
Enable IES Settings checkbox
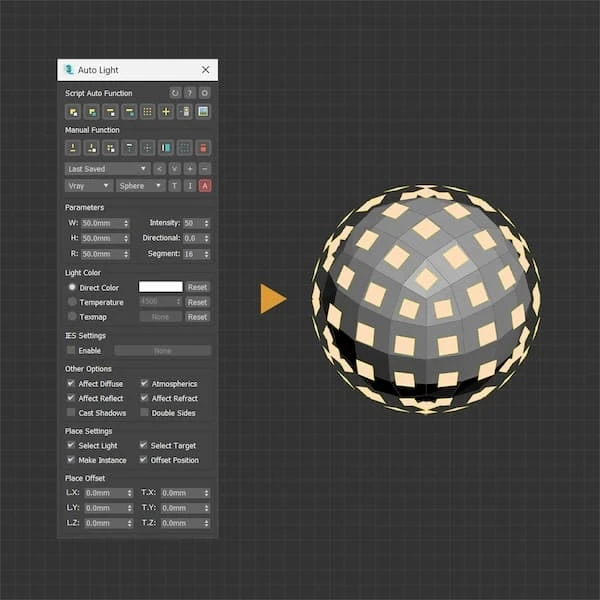click(x=71, y=351)
